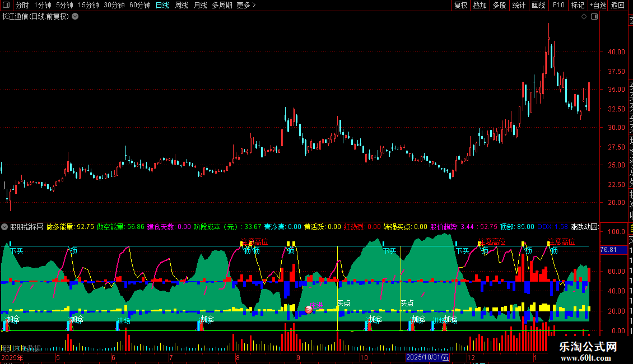The width and height of the screenshot is (633, 364).
Task: Click the 青冷清 0.00 value
Action: click(282, 227)
